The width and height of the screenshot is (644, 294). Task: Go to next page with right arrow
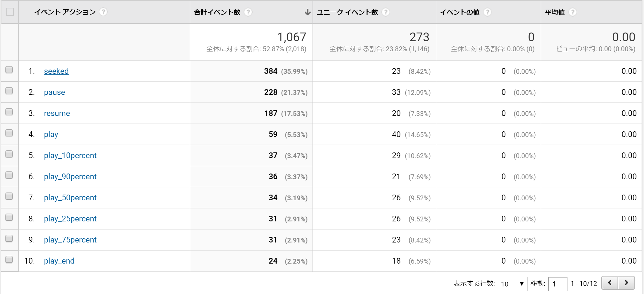click(x=626, y=283)
